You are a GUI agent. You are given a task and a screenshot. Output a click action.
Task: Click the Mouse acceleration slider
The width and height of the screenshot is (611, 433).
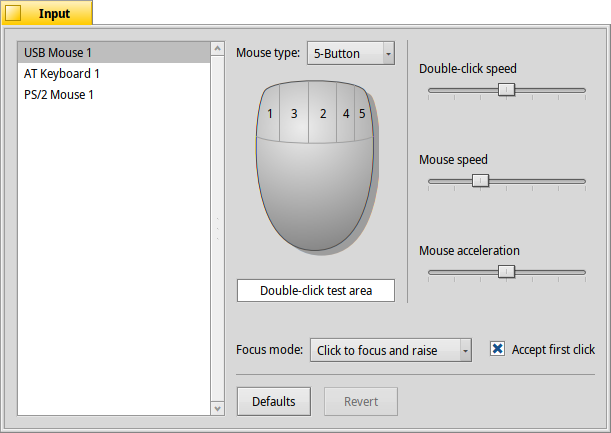pyautogui.click(x=506, y=271)
